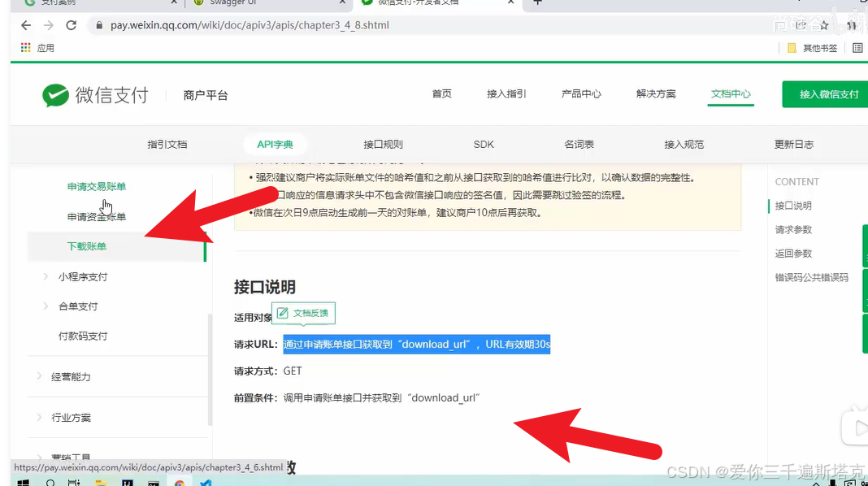Select the 指引文档 sub-tab

(167, 145)
